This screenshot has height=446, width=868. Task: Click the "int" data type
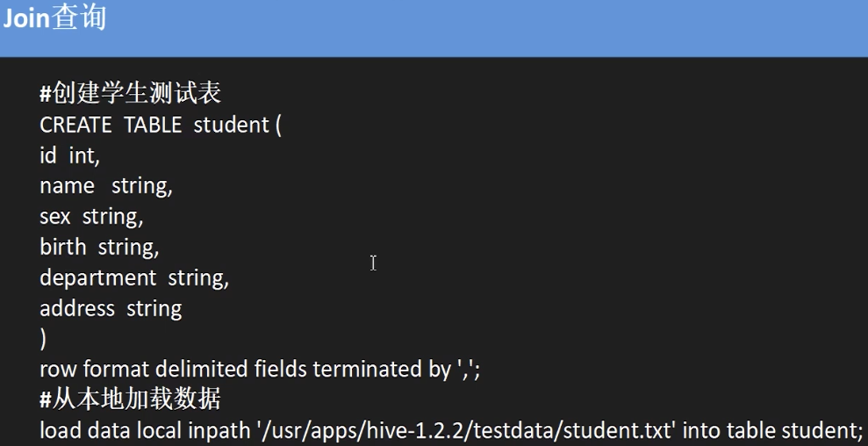(83, 155)
